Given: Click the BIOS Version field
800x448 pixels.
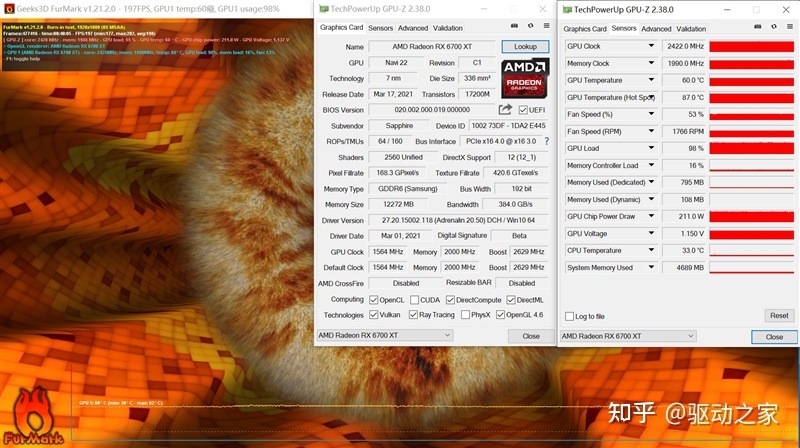Looking at the screenshot, I should coord(432,110).
